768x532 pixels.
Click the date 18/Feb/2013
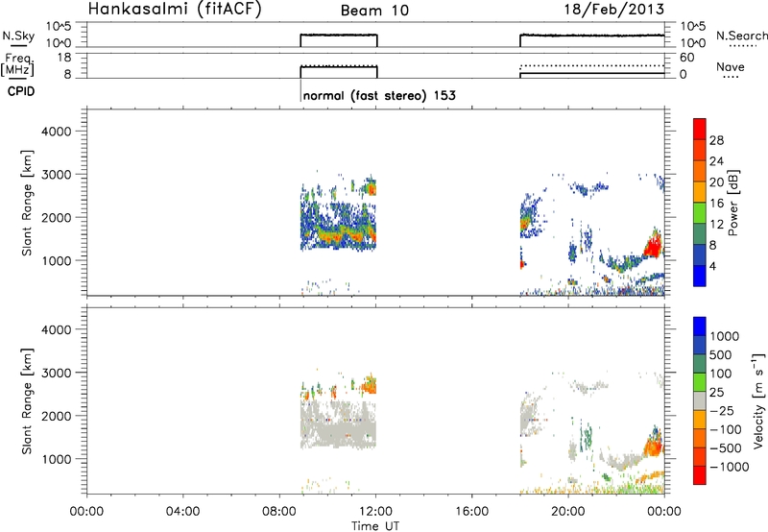pos(614,10)
